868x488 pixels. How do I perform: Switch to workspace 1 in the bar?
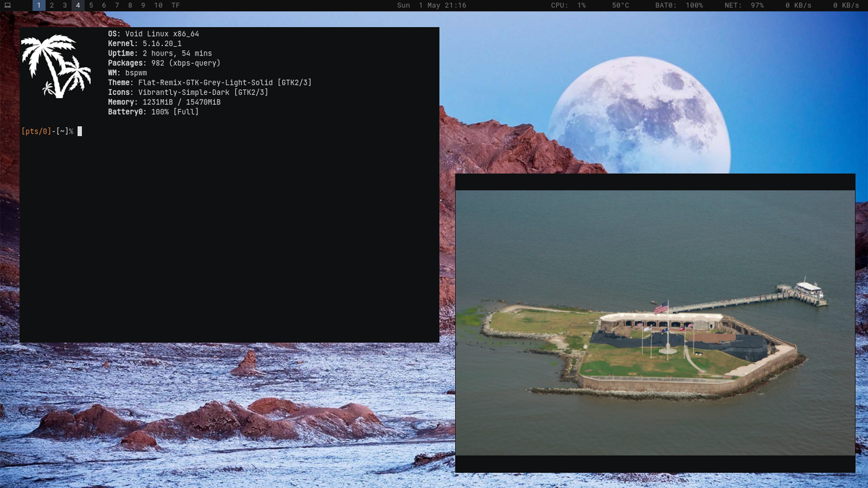point(39,5)
